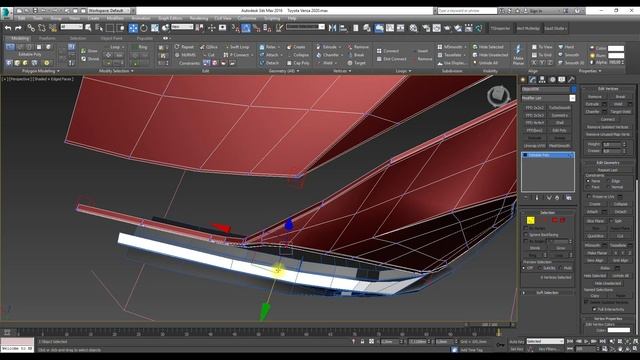Image resolution: width=640 pixels, height=360 pixels.
Task: Select the Face constraint radio button
Action: pos(588,187)
